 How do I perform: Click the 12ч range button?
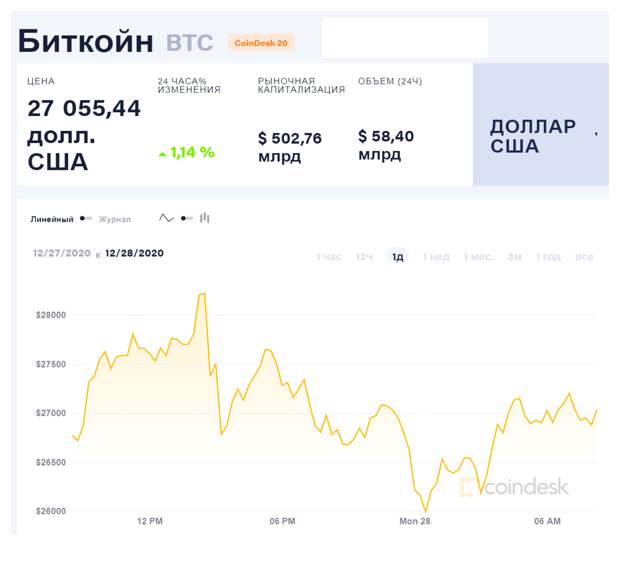click(x=365, y=257)
